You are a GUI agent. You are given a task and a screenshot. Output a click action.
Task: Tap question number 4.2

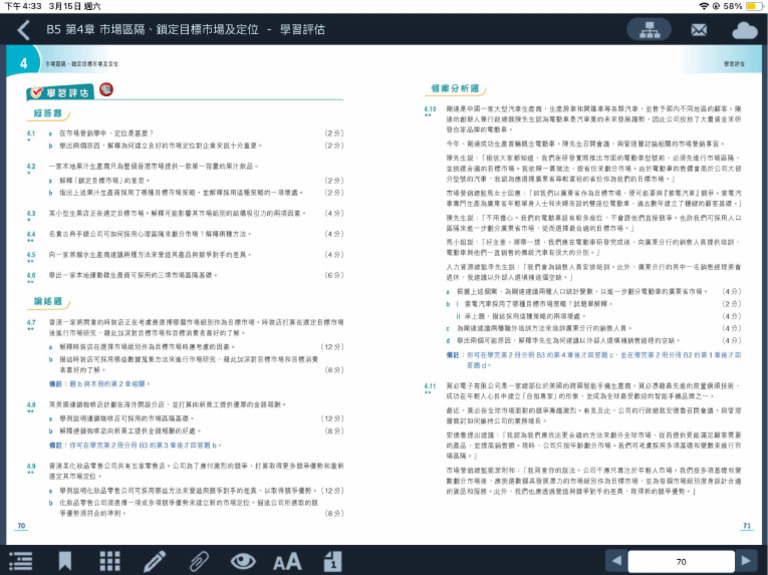coord(31,166)
